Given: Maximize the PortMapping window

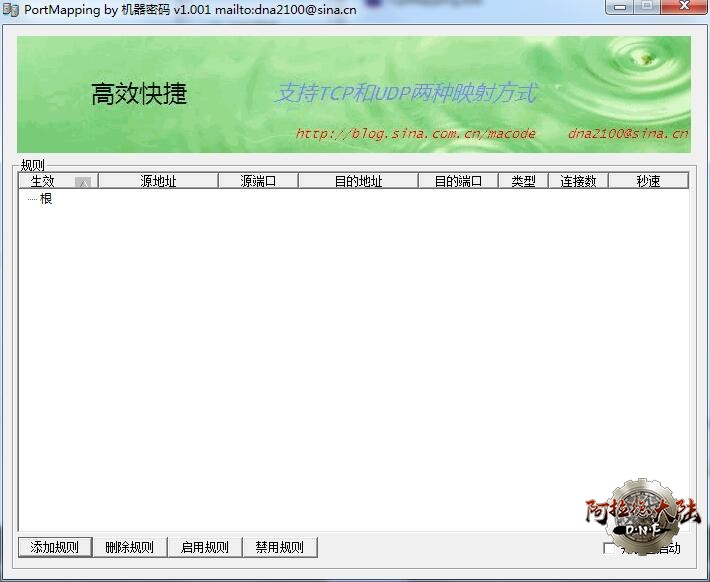Looking at the screenshot, I should [x=647, y=8].
